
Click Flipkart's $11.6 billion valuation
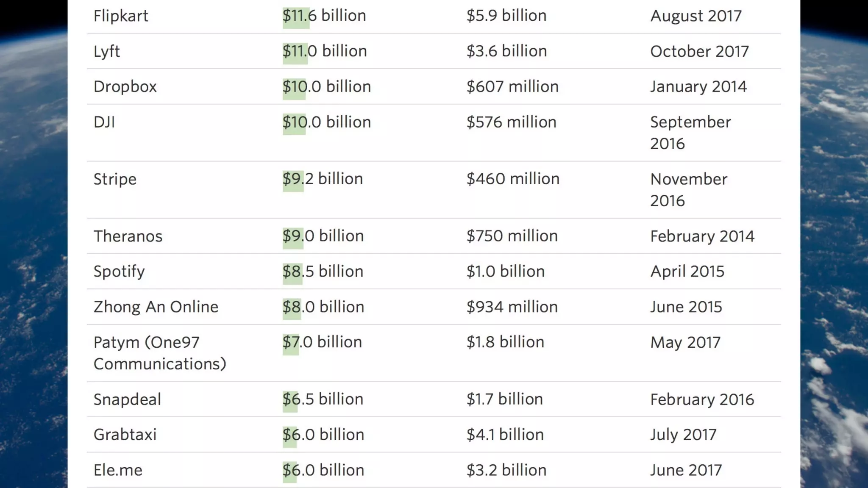click(324, 16)
